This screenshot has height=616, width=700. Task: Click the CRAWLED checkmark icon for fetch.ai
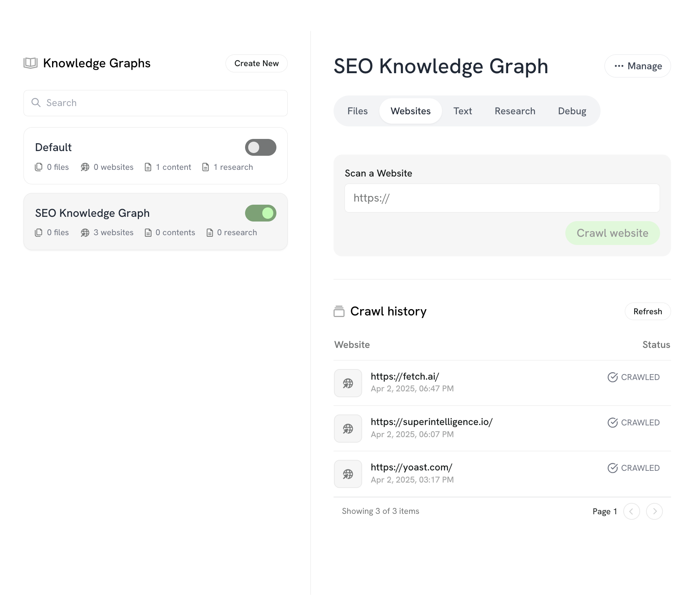613,377
